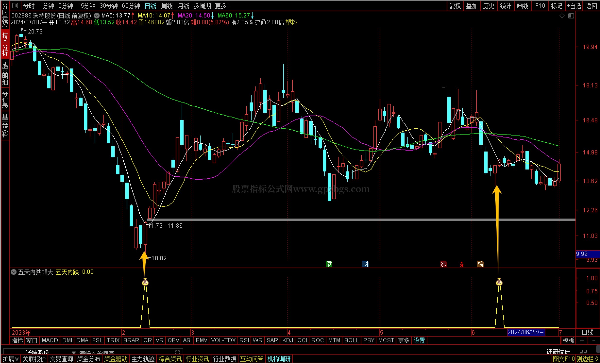This screenshot has height=364, width=600.
Task: Open the 机构调研 tab
Action: (x=279, y=359)
